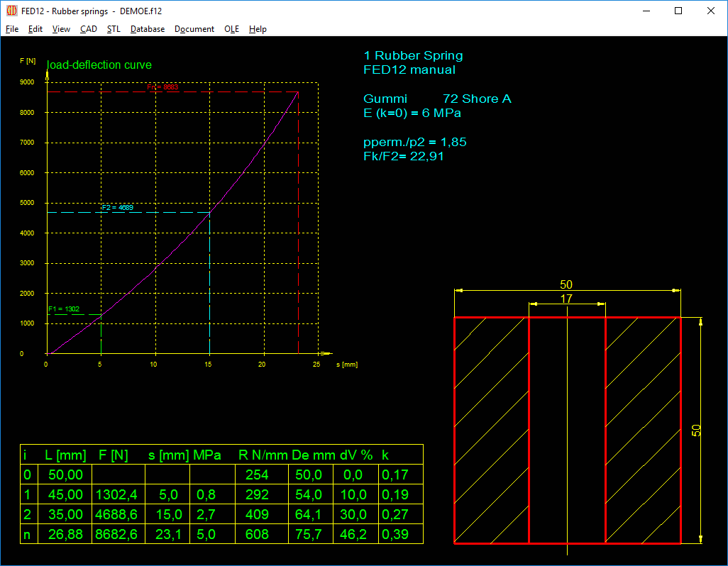
Task: Open the Database menu
Action: tap(148, 29)
